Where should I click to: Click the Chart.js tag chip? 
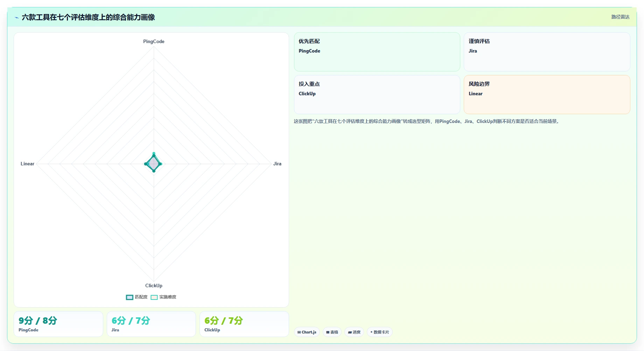307,332
